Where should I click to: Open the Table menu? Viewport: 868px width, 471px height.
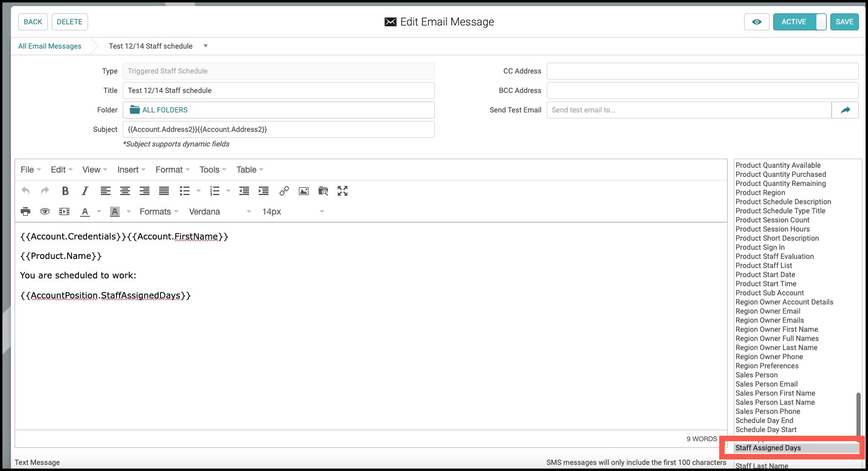250,170
